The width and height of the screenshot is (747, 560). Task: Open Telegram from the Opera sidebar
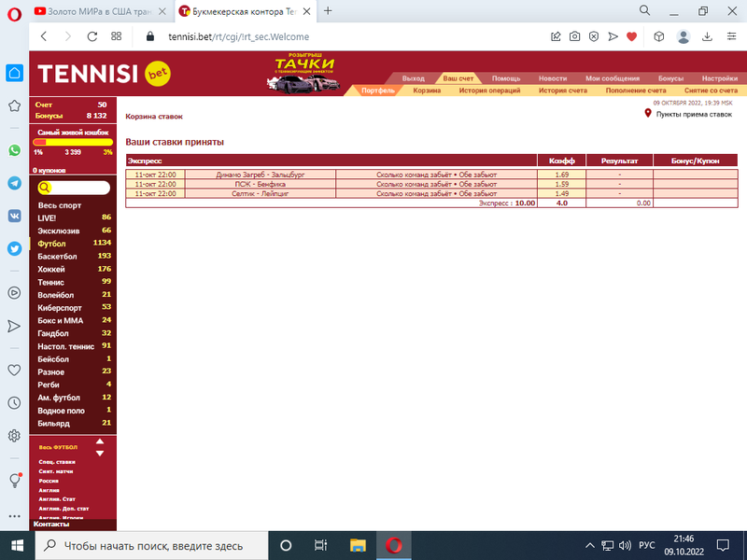14,183
